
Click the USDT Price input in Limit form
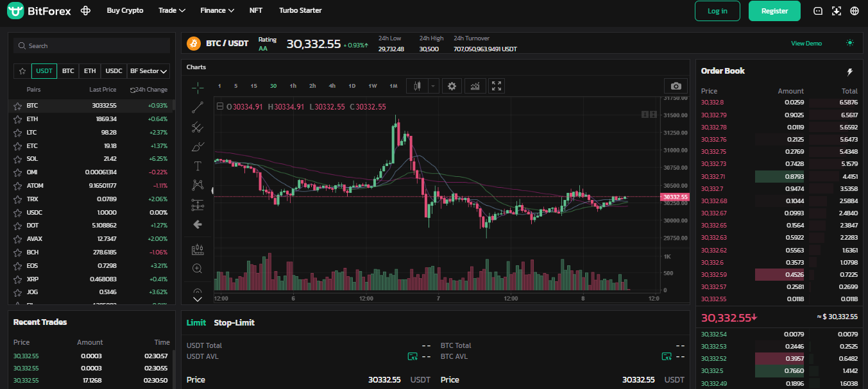point(309,380)
